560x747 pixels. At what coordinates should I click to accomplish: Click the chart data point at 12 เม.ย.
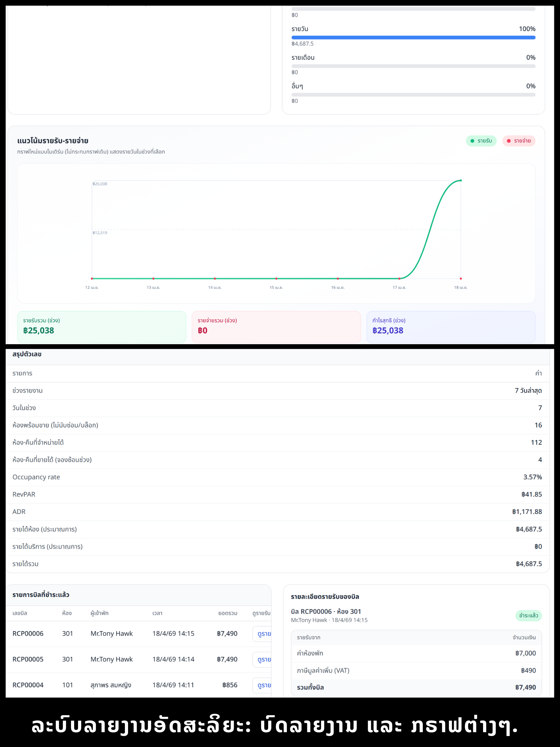tap(92, 279)
